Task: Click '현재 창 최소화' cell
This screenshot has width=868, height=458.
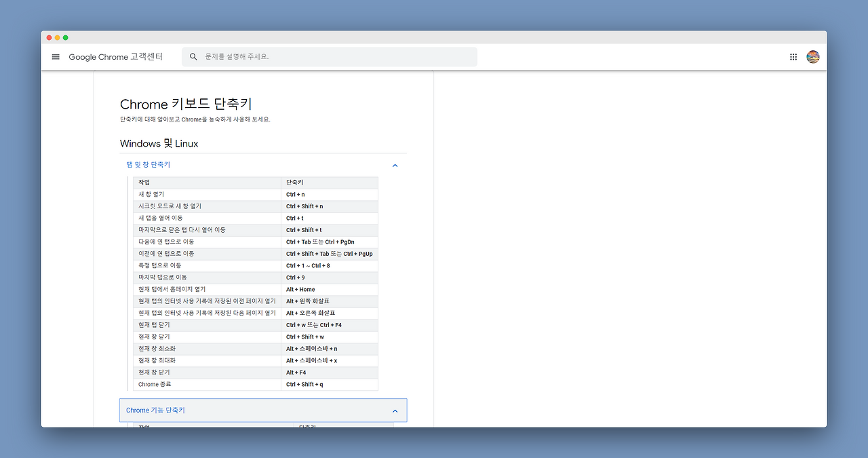Action: (208, 349)
